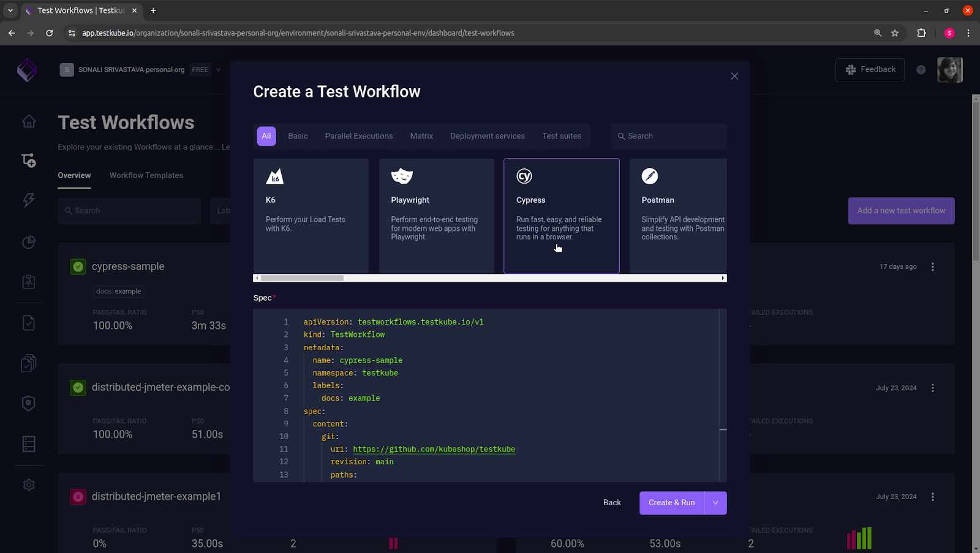
Task: Select the Deployment services filter tab
Action: (488, 136)
